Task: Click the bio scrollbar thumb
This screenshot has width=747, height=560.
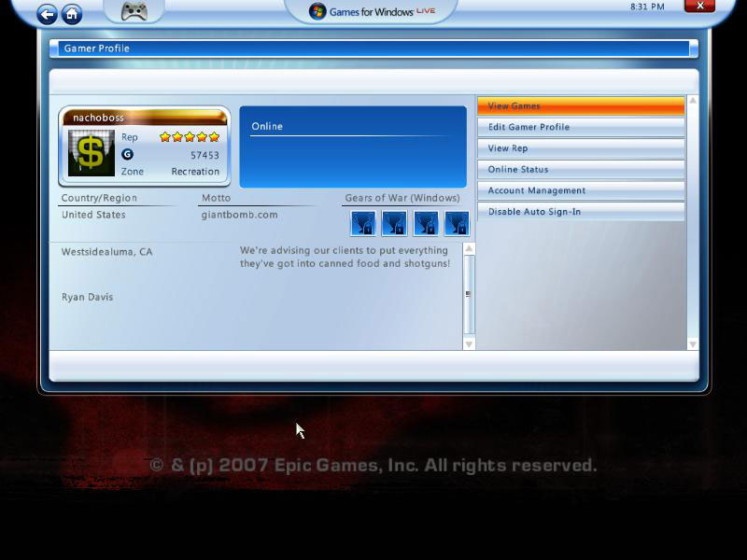Action: pos(469,294)
